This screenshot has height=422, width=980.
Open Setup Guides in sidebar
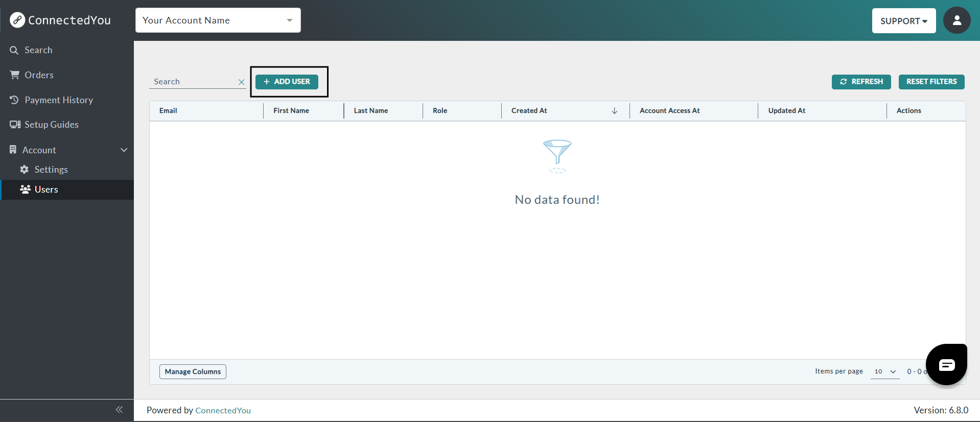click(x=51, y=125)
